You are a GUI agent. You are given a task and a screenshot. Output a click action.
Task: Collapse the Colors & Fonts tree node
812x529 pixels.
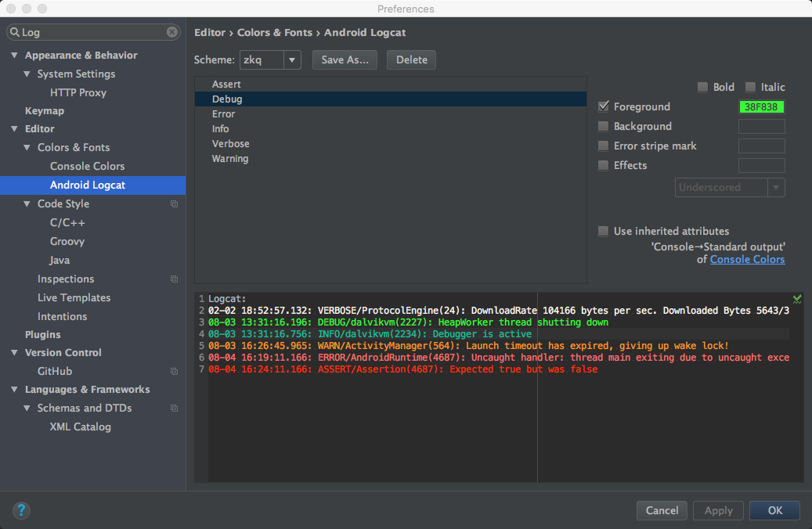[x=27, y=148]
